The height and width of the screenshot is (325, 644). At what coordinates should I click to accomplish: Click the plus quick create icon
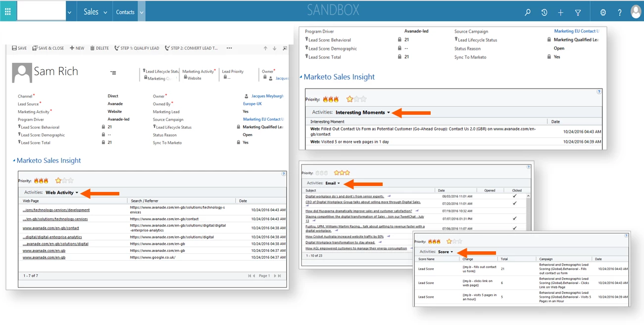[560, 12]
